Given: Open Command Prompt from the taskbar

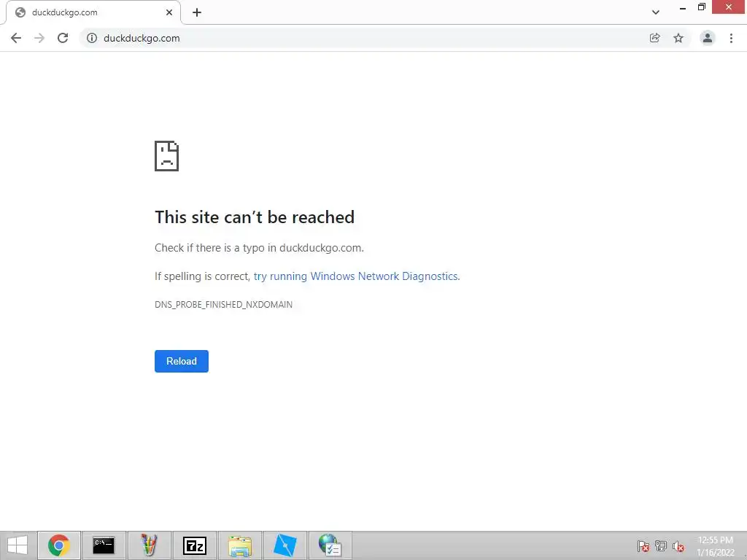Looking at the screenshot, I should 104,545.
